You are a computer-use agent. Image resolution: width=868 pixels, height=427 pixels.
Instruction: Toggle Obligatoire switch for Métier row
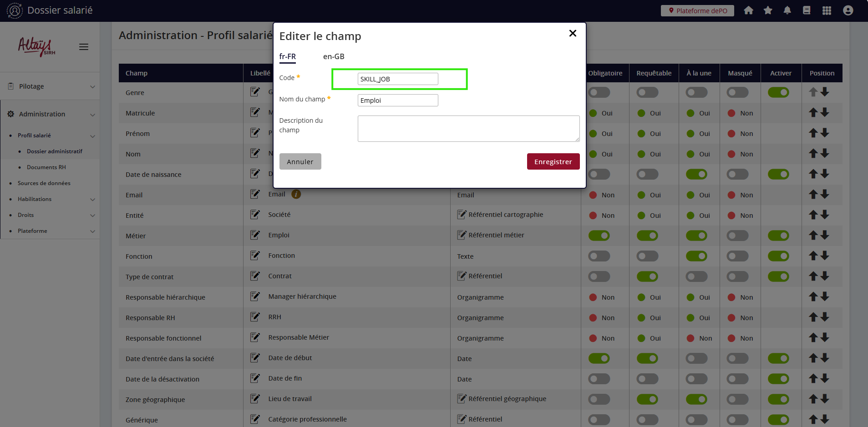click(599, 236)
